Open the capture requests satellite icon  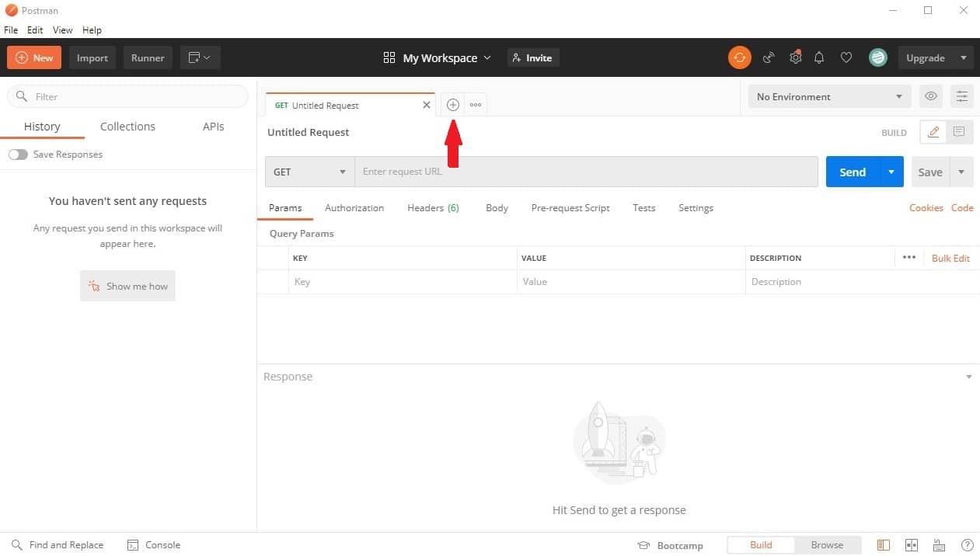(x=769, y=57)
